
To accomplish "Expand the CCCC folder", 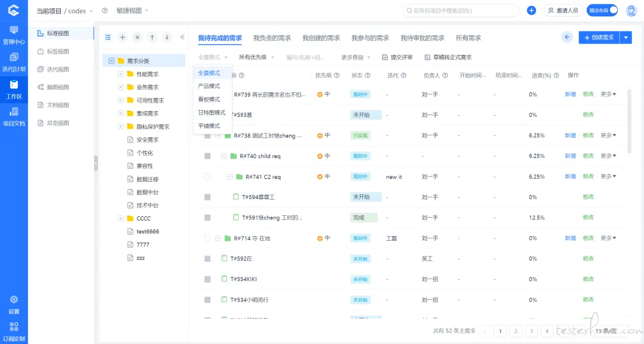I will (120, 218).
